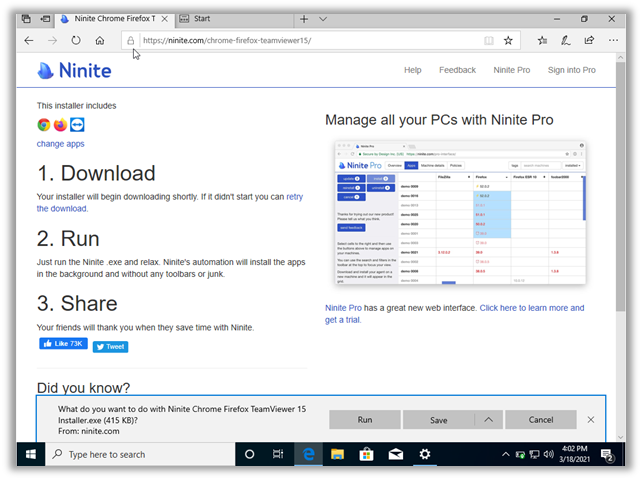Click the Add notes pen icon
Viewport: 642px width, 480px height.
coord(566,40)
